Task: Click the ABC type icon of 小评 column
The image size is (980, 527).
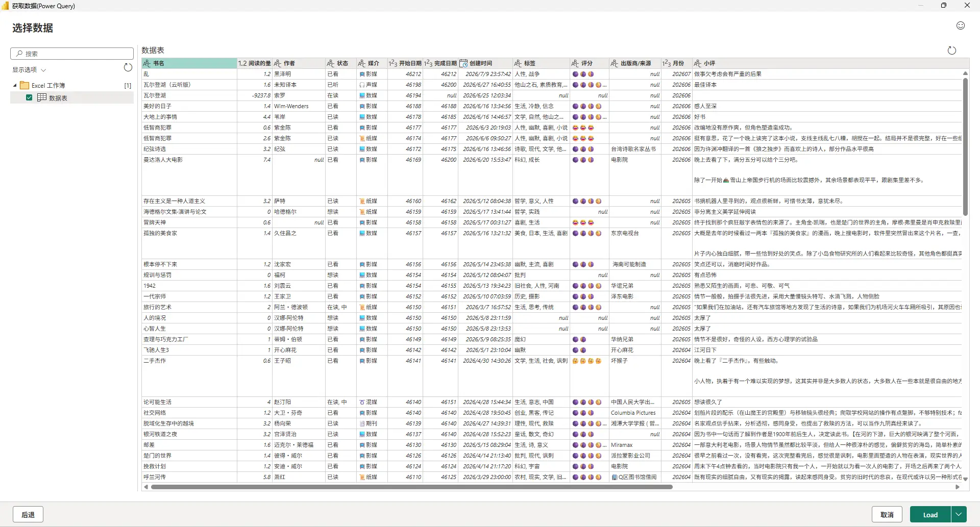Action: click(698, 63)
